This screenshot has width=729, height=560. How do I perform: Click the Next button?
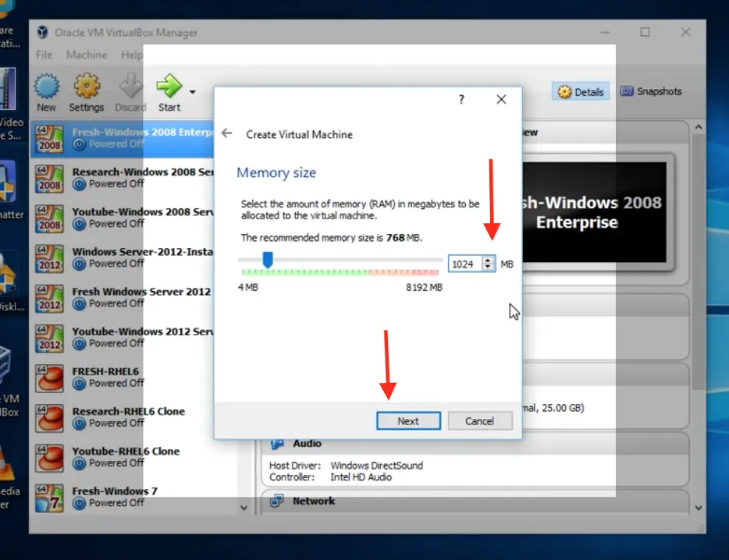click(408, 420)
